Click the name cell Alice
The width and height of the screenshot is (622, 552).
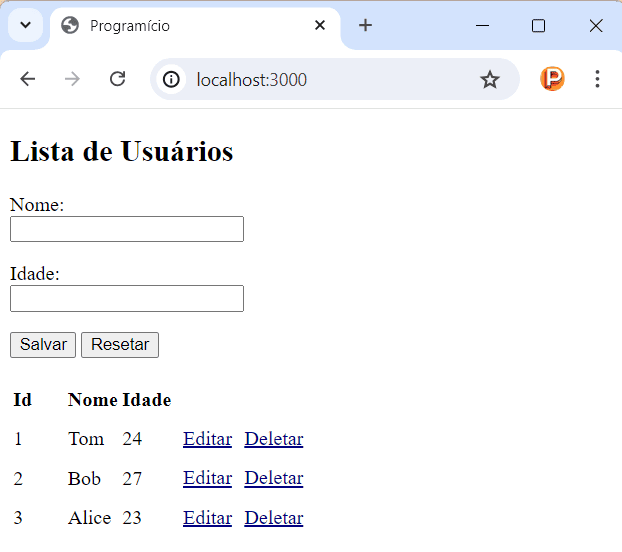pos(90,518)
